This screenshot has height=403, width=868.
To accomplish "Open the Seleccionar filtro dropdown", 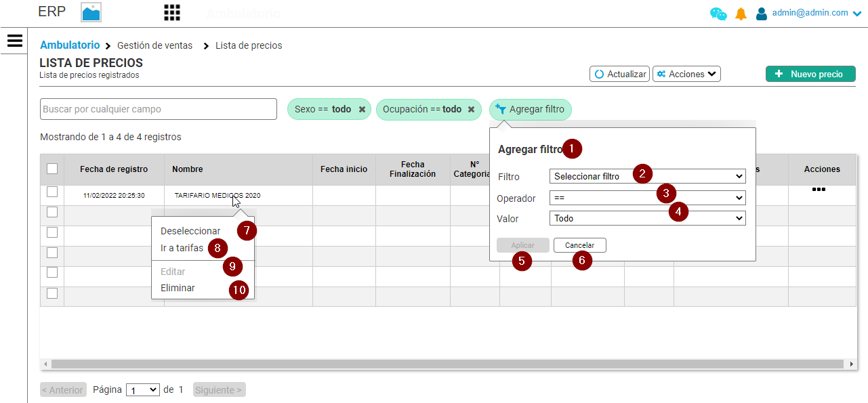I will point(647,176).
